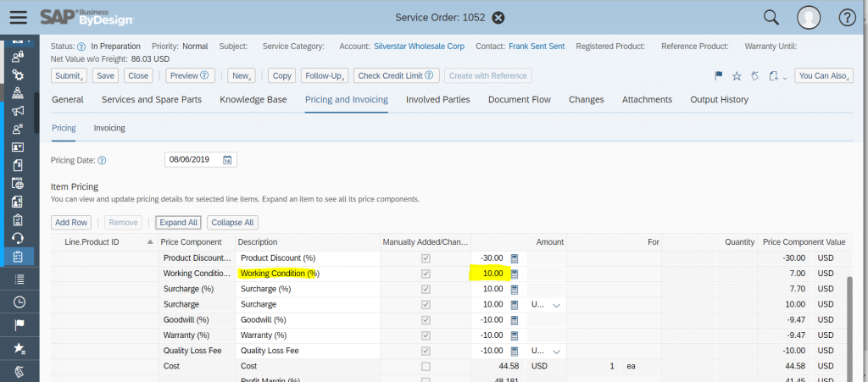
Task: Toggle Manually Added checkbox for Goodwill (%)
Action: click(426, 320)
